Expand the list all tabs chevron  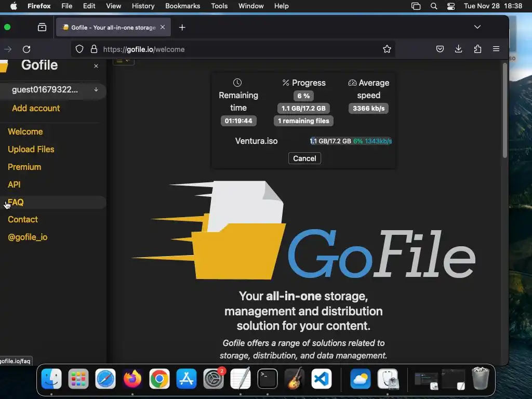[477, 27]
